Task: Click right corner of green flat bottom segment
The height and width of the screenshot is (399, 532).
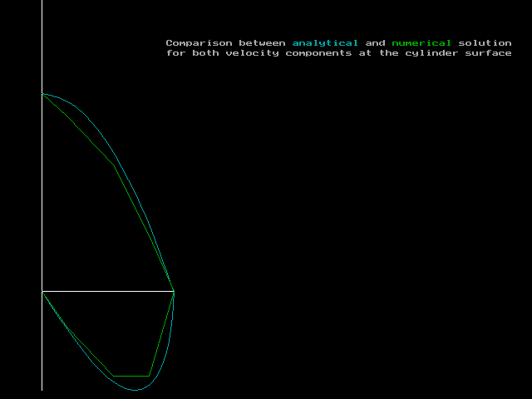Action: click(150, 376)
